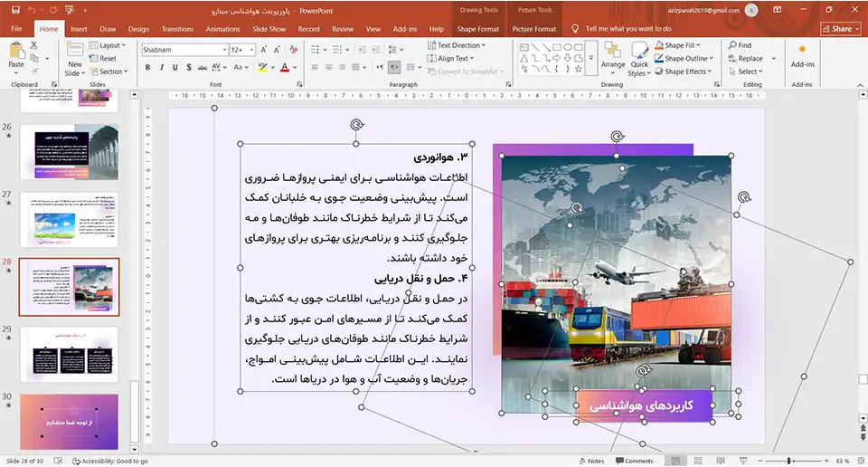868x467 pixels.
Task: Toggle Text Shadow formatting
Action: point(189,67)
